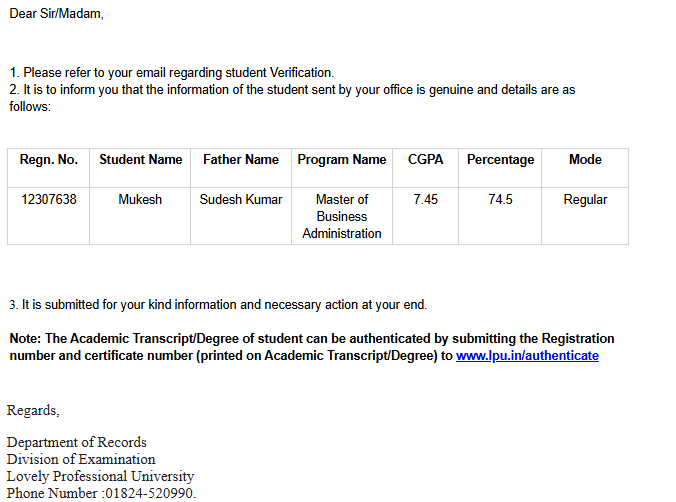The height and width of the screenshot is (502, 676).
Task: Click the percentage value 74.5
Action: (500, 199)
